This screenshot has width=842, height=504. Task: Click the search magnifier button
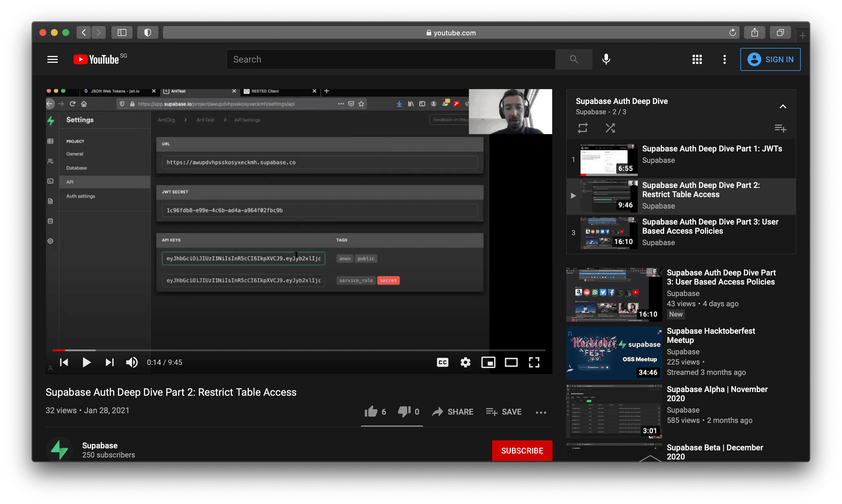(574, 59)
